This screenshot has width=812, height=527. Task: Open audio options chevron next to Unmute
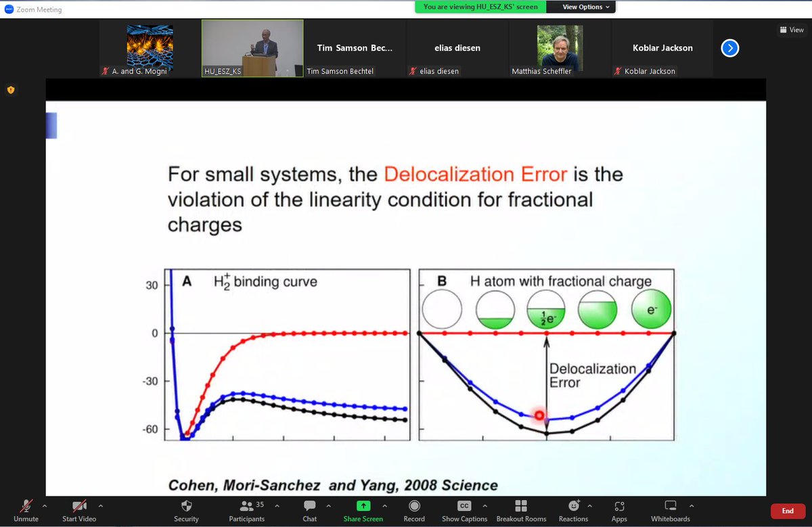click(45, 505)
